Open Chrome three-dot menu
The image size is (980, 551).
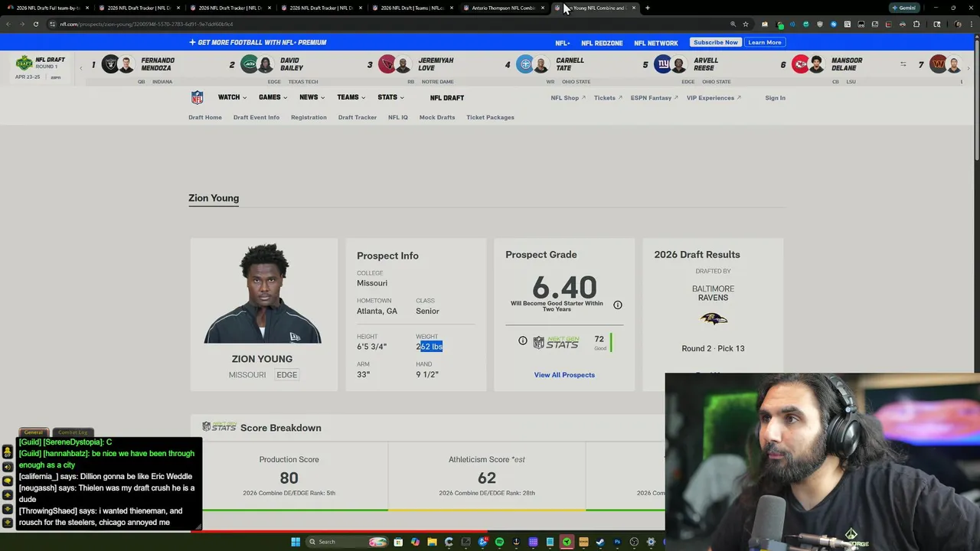970,24
